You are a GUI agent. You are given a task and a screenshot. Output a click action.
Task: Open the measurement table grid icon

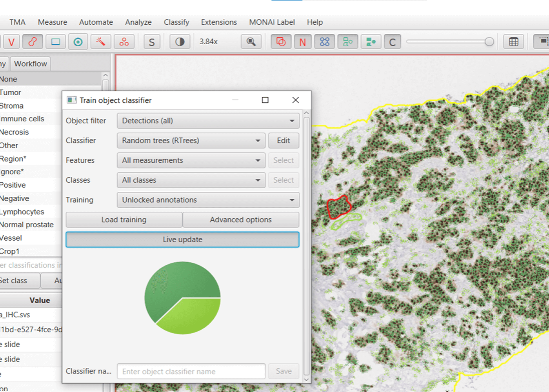[513, 42]
